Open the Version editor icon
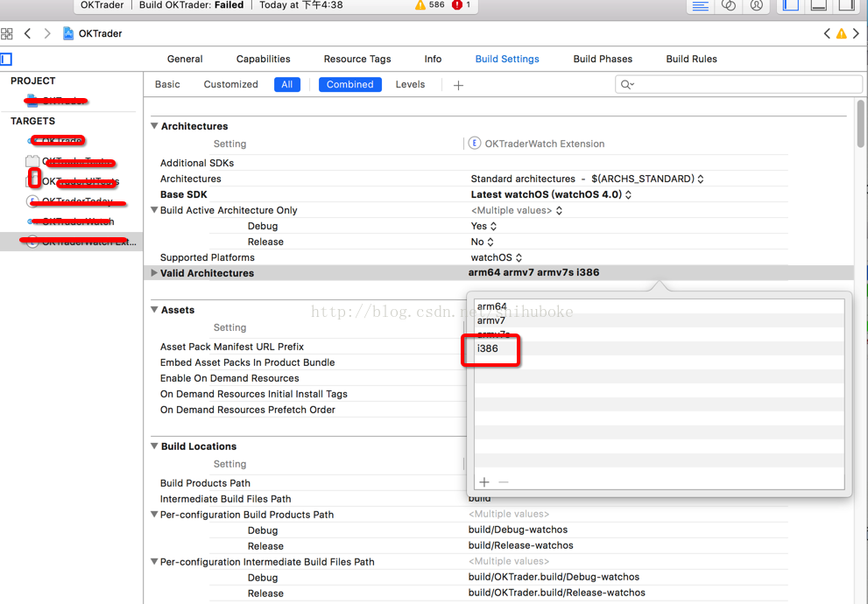The image size is (868, 604). [756, 5]
